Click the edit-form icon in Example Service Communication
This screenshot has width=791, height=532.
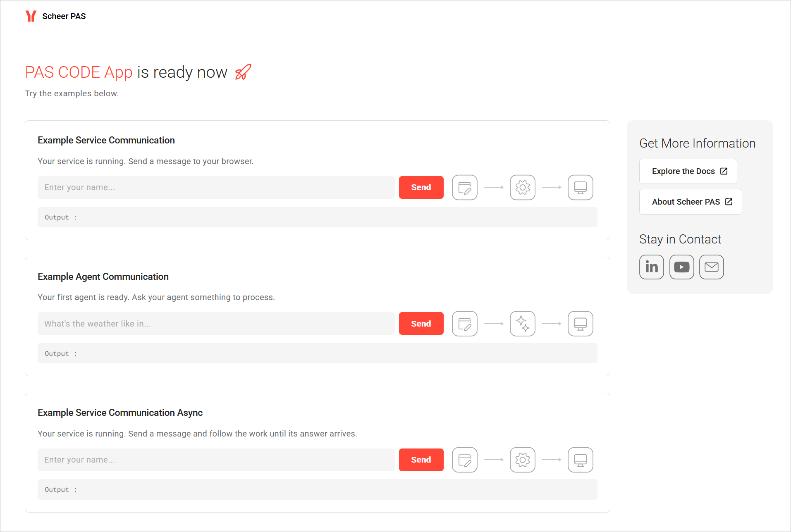pyautogui.click(x=464, y=188)
